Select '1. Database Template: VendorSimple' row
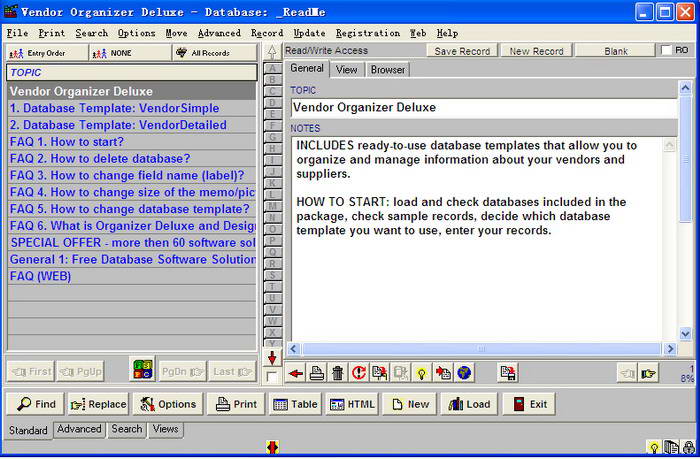The width and height of the screenshot is (700, 459). click(132, 108)
